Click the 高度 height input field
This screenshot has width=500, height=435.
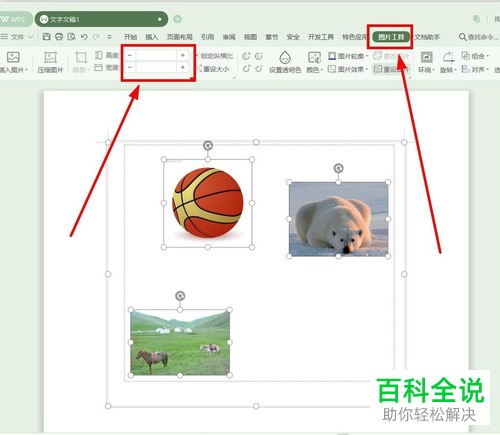pos(156,55)
